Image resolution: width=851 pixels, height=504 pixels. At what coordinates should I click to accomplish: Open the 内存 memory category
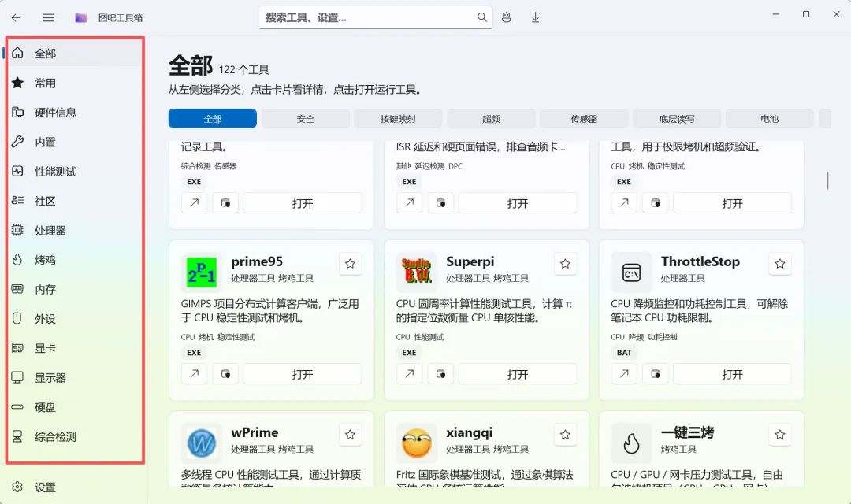click(x=74, y=289)
